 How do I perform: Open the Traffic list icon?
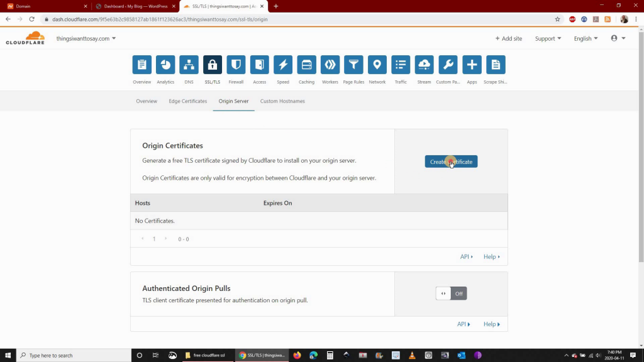401,65
